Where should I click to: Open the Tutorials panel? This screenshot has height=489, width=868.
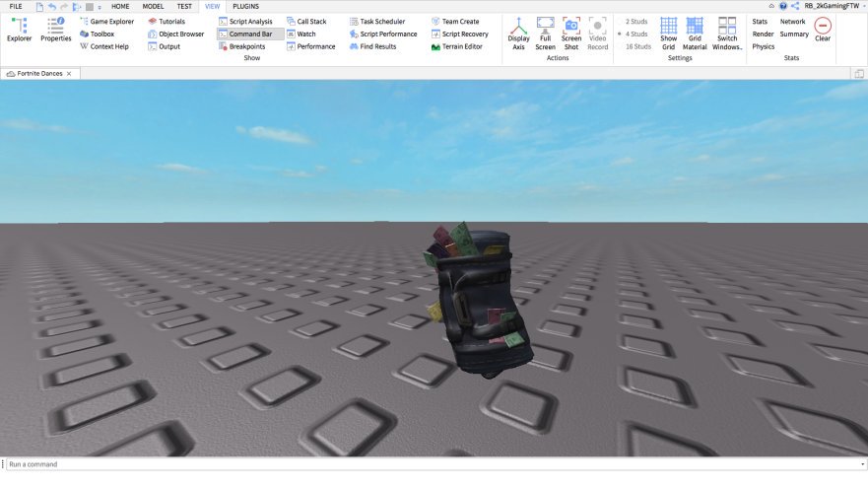pyautogui.click(x=167, y=21)
